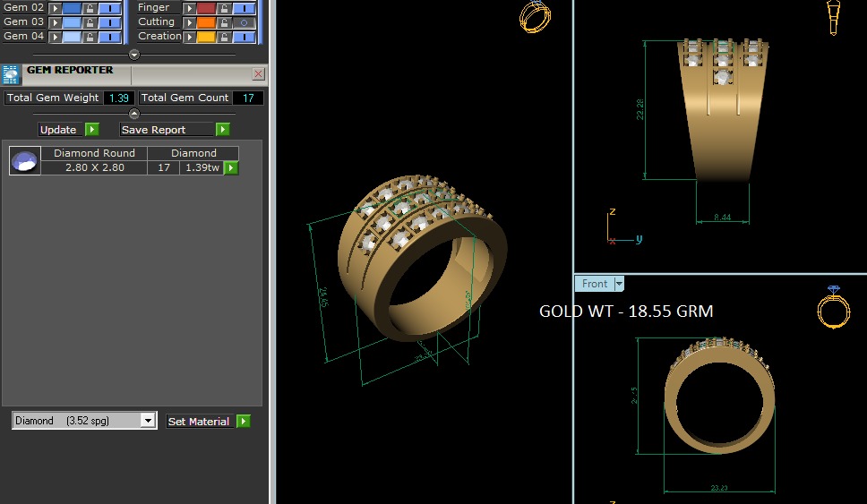
Task: Click 23.23 width dimension in Front view
Action: click(x=719, y=487)
